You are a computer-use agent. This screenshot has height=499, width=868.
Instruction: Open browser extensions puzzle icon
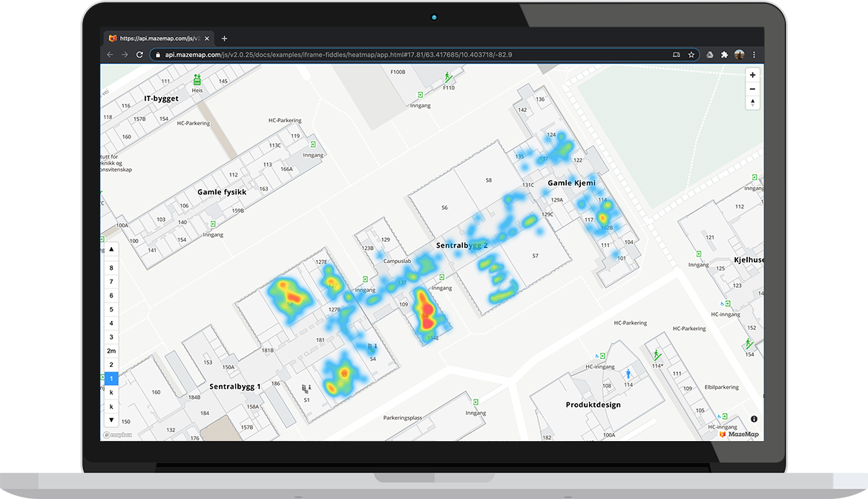point(724,55)
